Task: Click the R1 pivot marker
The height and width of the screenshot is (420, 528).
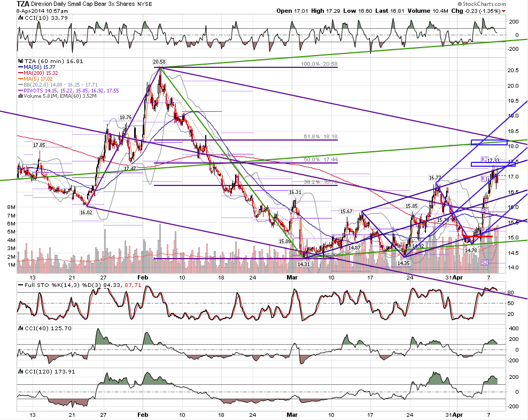Action: pos(485,178)
